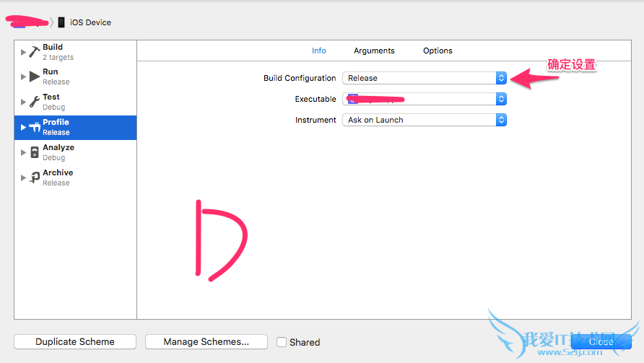Click the Instrument label
The width and height of the screenshot is (644, 363).
[316, 120]
